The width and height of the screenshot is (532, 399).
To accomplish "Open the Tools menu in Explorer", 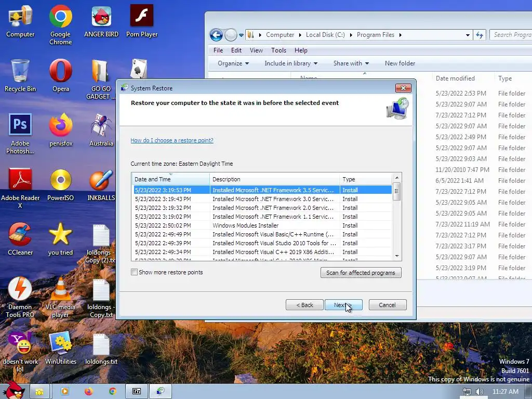I will [x=278, y=50].
